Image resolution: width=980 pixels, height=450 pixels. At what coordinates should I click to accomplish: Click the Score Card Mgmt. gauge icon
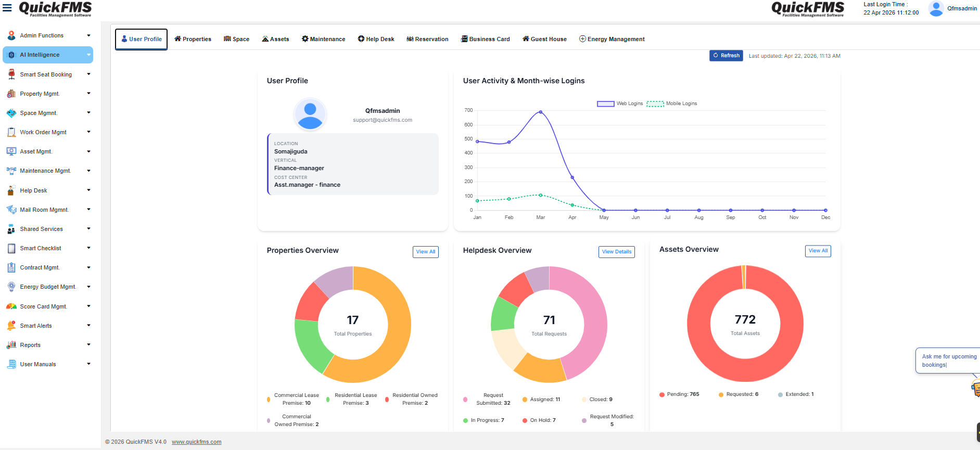[11, 306]
